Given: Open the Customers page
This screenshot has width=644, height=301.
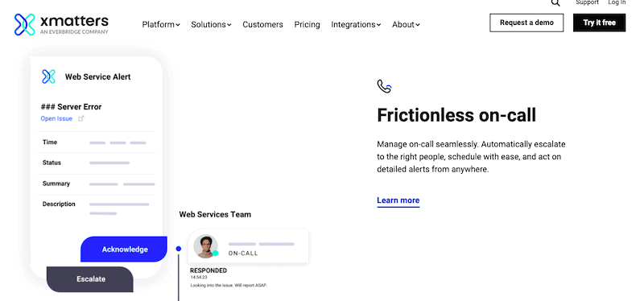Looking at the screenshot, I should click(262, 25).
